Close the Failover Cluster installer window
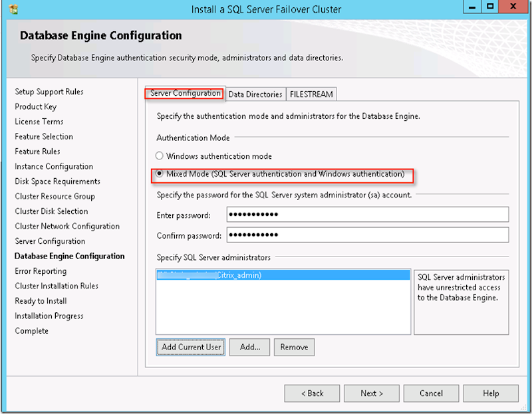532x414 pixels. [513, 7]
